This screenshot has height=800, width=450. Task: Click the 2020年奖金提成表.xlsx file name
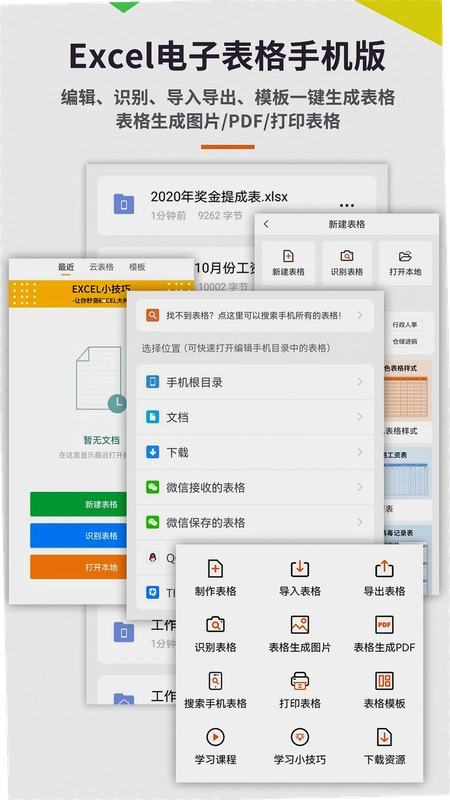(x=219, y=196)
